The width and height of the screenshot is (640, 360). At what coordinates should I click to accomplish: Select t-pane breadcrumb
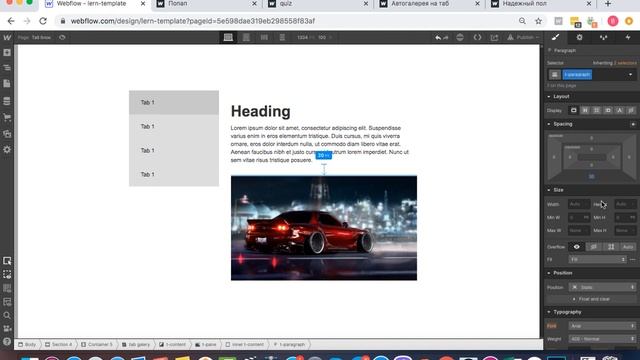206,344
